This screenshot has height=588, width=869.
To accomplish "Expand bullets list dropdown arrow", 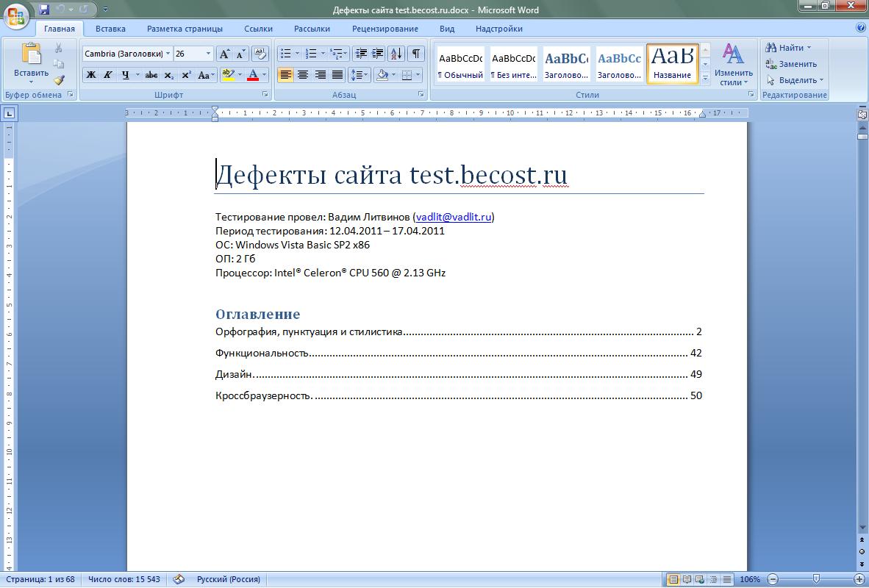I will pos(297,54).
